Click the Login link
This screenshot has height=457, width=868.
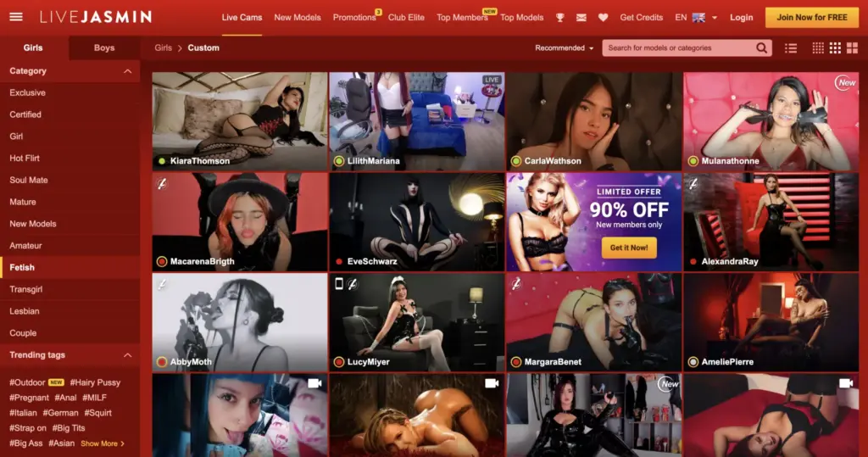[x=741, y=18]
